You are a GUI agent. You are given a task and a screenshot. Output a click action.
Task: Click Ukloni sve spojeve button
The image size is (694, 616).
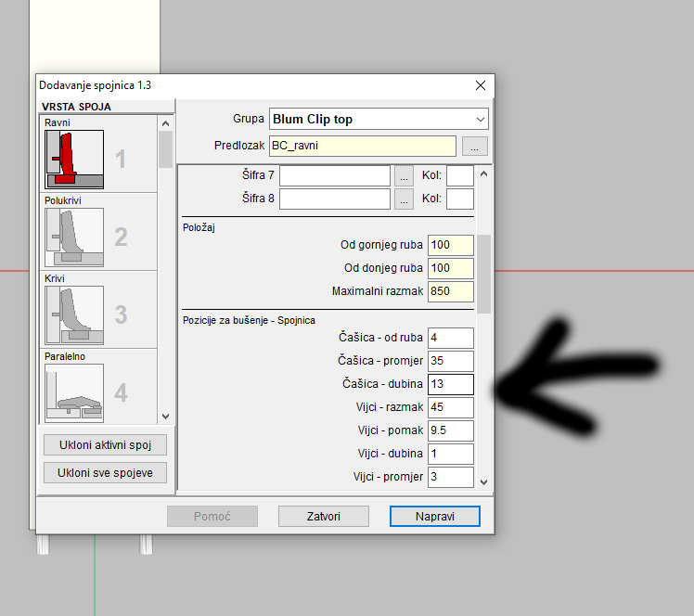tap(105, 472)
